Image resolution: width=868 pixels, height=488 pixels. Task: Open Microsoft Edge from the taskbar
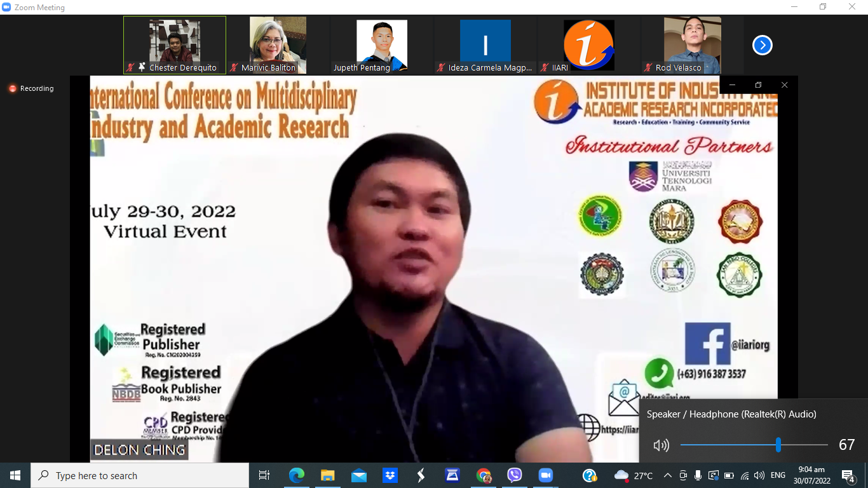pos(296,475)
